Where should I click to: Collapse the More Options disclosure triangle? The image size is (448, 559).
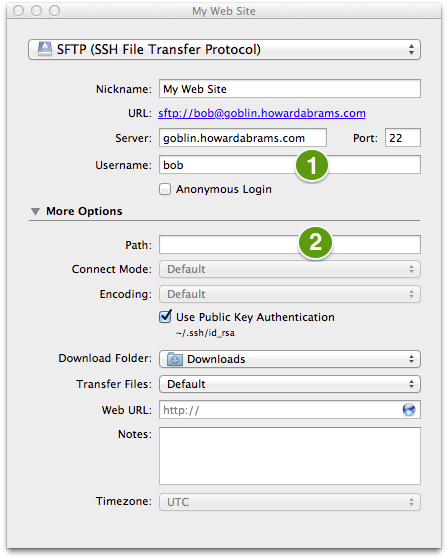(x=35, y=211)
